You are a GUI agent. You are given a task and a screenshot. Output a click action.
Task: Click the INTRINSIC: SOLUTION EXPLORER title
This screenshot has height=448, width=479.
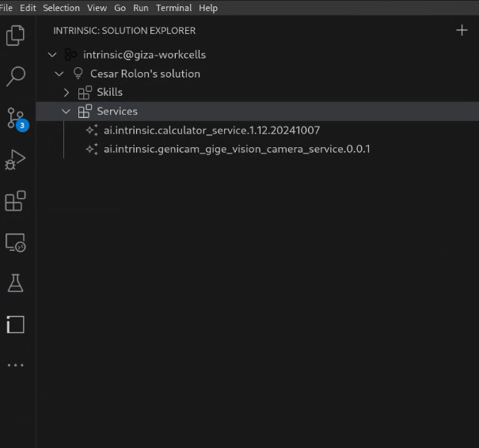124,31
